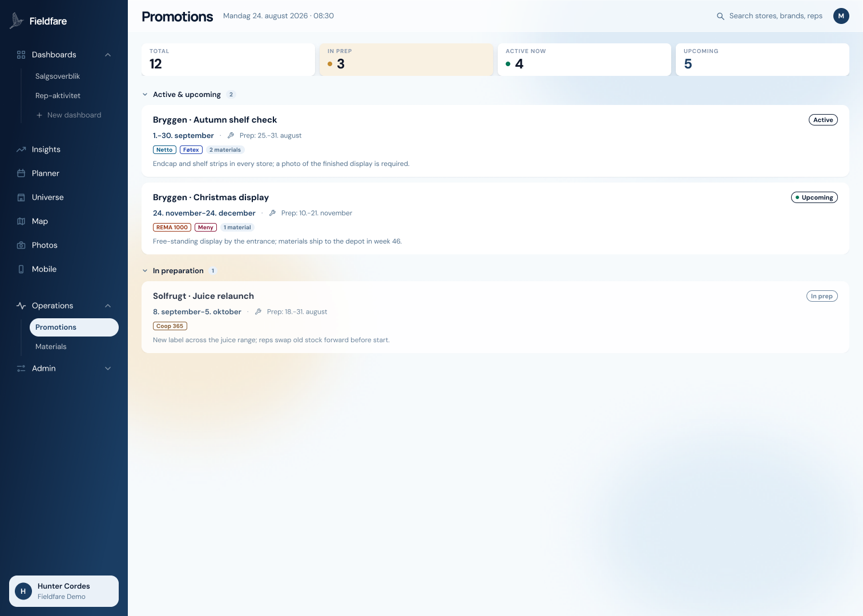The image size is (863, 616).
Task: Click the Mobile phone icon
Action: pos(21,269)
